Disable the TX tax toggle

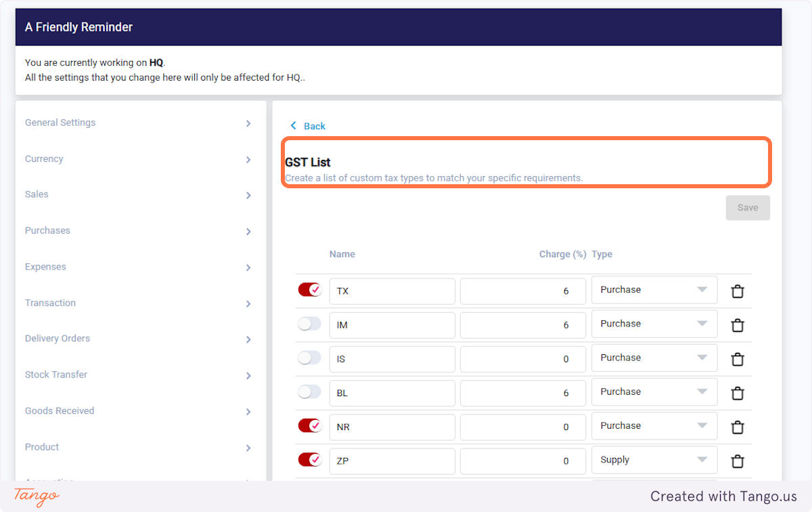pos(310,290)
